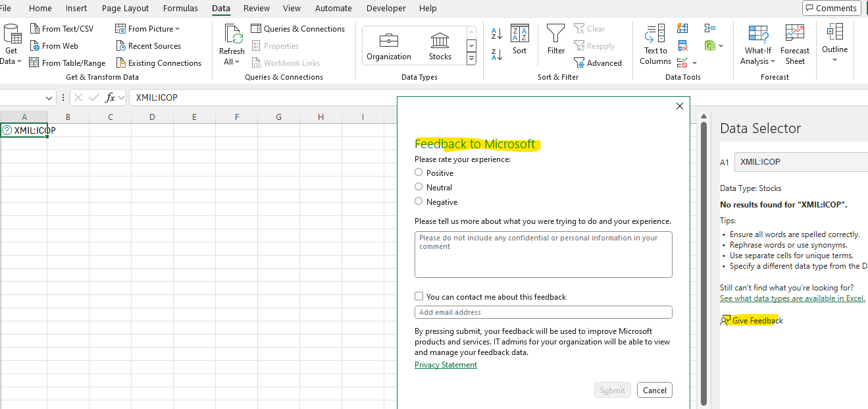Cancel the feedback dialog
This screenshot has width=868, height=409.
pyautogui.click(x=655, y=390)
